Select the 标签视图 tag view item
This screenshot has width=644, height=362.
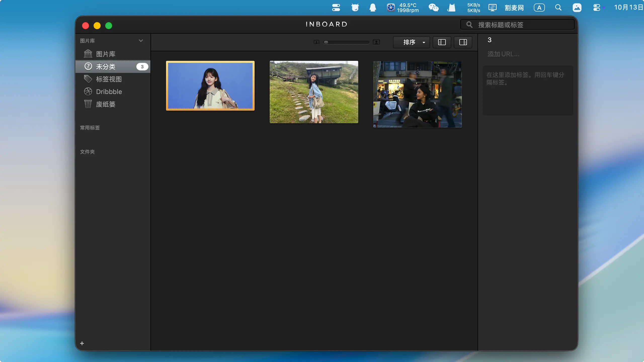click(109, 79)
